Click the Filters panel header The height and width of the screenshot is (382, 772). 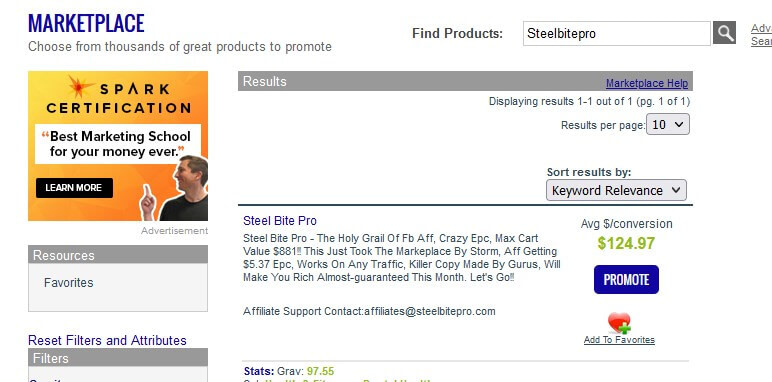pyautogui.click(x=118, y=358)
